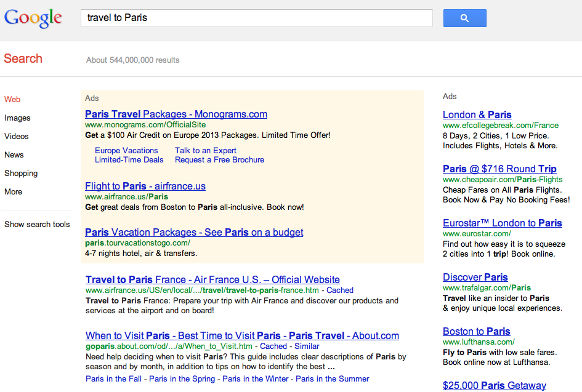Image resolution: width=582 pixels, height=392 pixels.
Task: Open Travel to Paris France Air France result
Action: (x=212, y=279)
